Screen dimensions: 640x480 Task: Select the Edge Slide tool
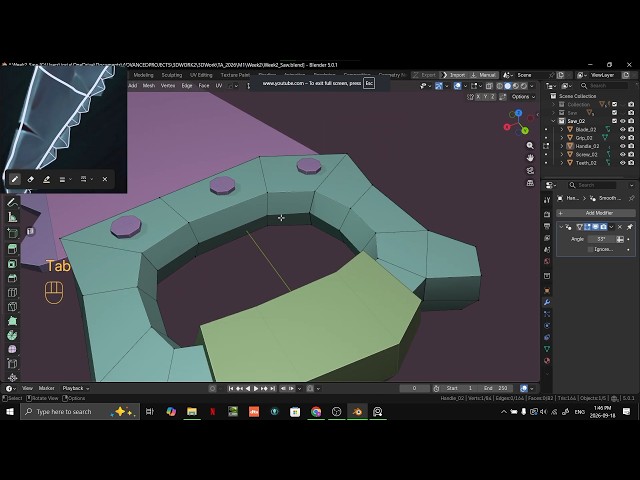(12, 364)
